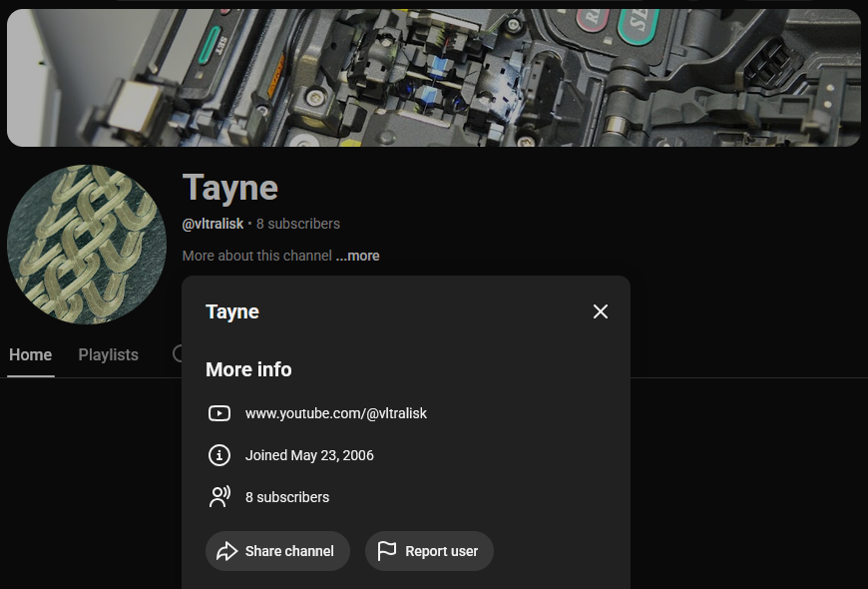Click the www.youtube.com/@vltralisk link text
Viewport: 868px width, 589px height.
[x=336, y=413]
